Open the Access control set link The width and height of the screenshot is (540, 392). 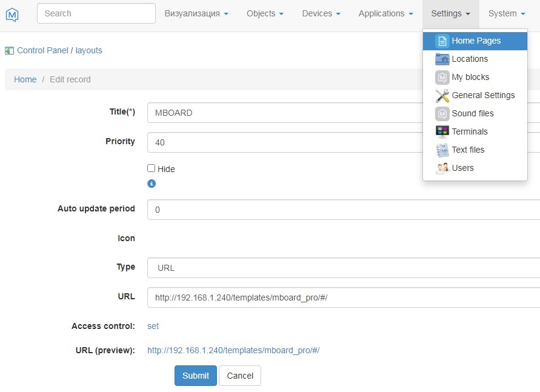click(153, 326)
